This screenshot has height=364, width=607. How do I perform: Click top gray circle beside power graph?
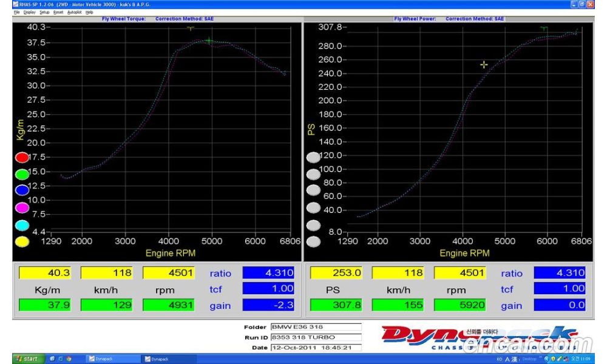(x=313, y=158)
